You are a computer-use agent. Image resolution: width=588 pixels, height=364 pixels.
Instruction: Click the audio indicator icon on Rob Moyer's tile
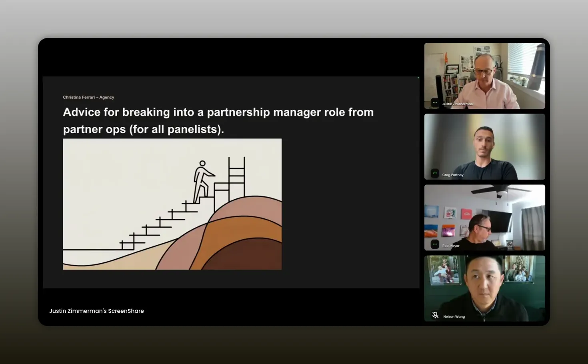435,244
